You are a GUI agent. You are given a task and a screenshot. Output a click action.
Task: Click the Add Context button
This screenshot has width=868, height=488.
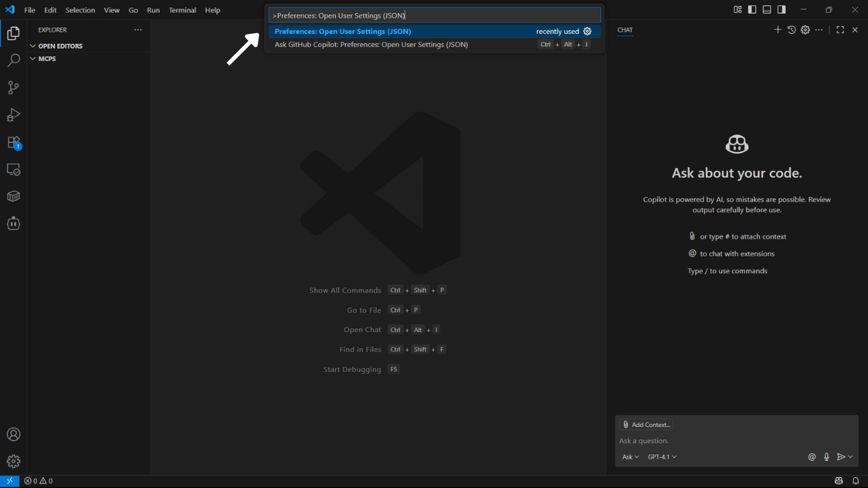(x=646, y=425)
